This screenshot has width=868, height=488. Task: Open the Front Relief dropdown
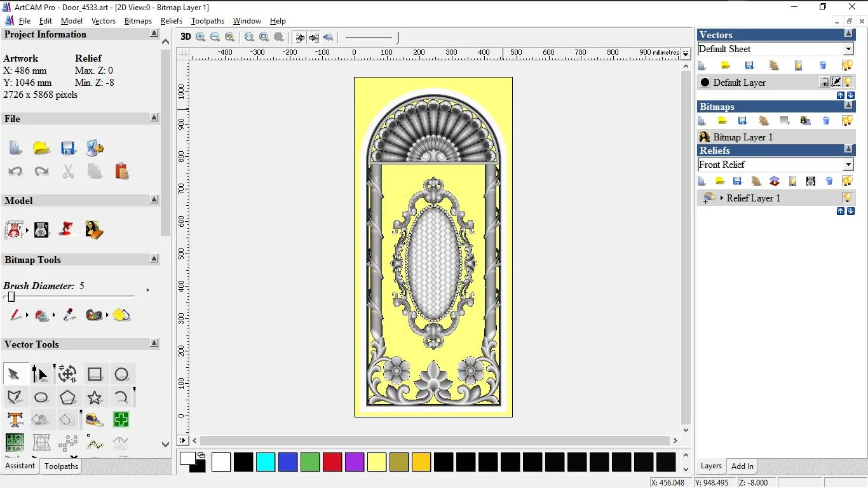(x=848, y=165)
